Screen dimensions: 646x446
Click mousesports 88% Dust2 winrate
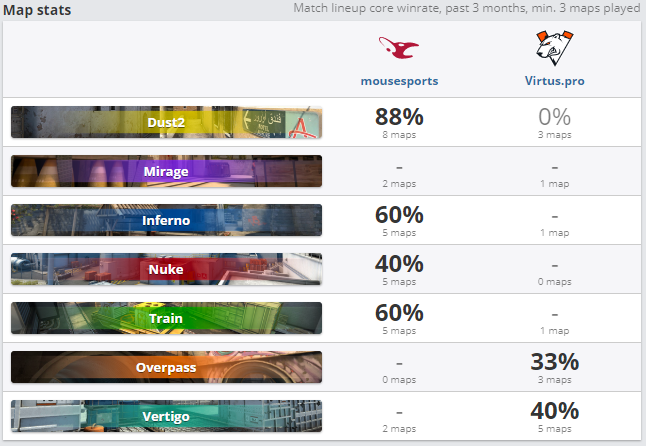[399, 117]
